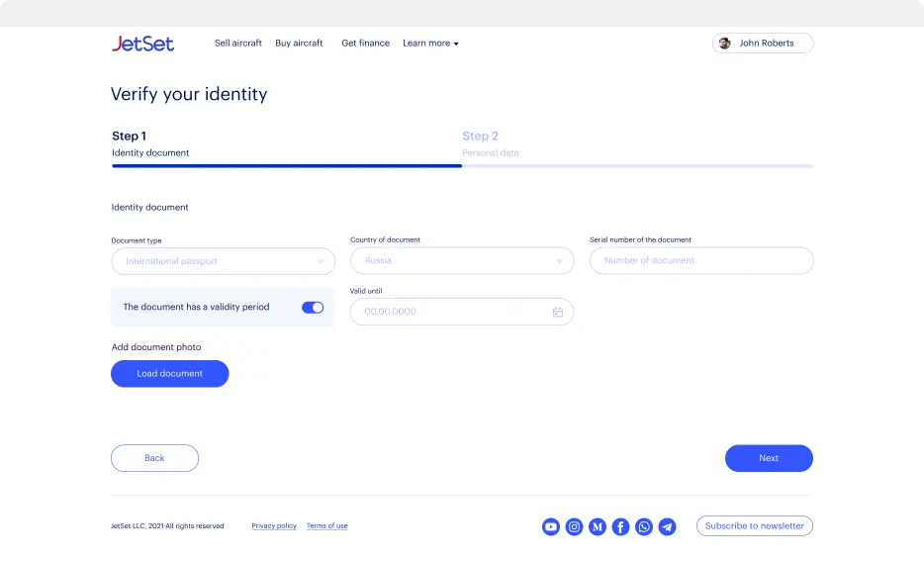Open the Instagram social icon
The width and height of the screenshot is (924, 561).
pos(574,526)
